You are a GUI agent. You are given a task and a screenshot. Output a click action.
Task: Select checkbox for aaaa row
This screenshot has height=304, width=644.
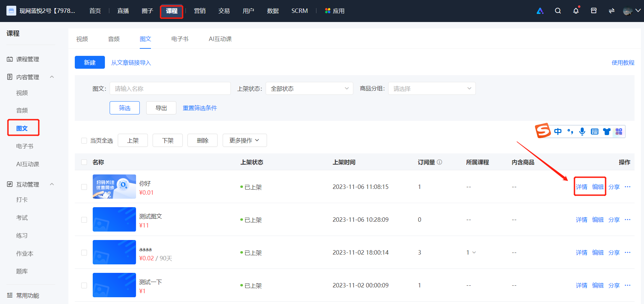[84, 253]
